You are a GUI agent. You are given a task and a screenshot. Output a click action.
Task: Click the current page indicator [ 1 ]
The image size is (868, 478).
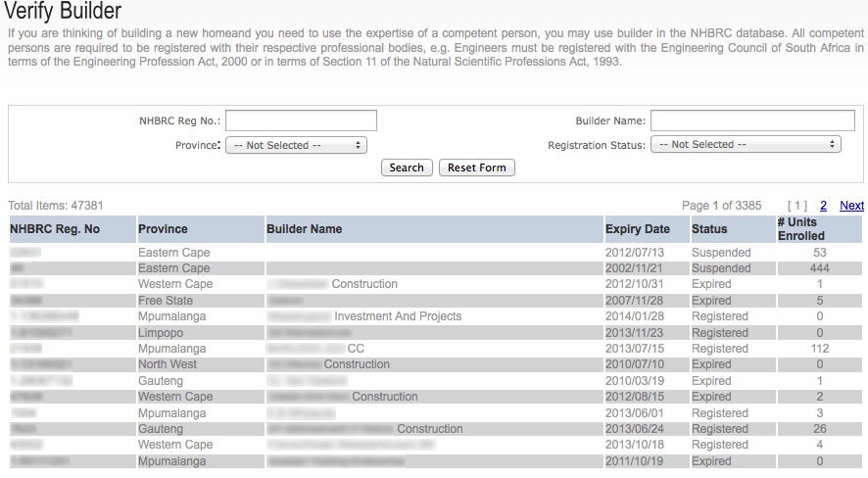click(x=797, y=206)
